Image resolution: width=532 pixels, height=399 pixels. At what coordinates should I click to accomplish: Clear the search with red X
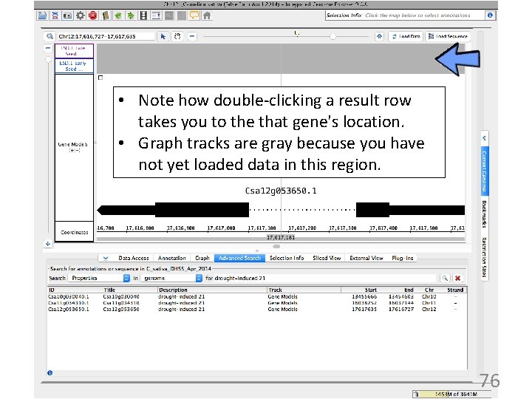point(457,279)
